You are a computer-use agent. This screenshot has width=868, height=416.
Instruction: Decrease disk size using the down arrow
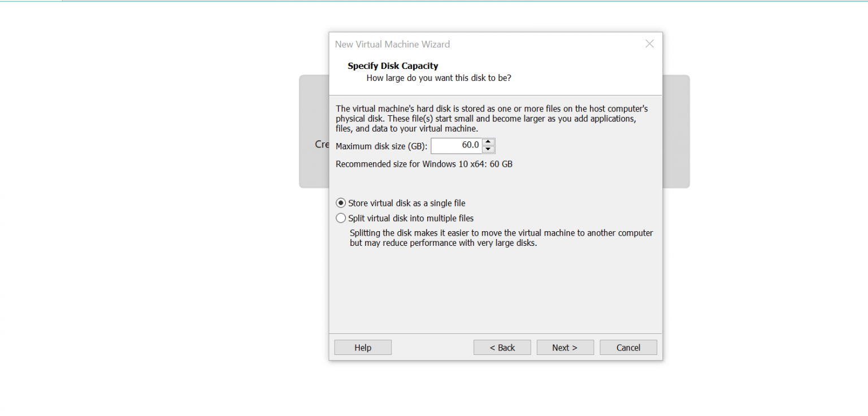coord(488,149)
